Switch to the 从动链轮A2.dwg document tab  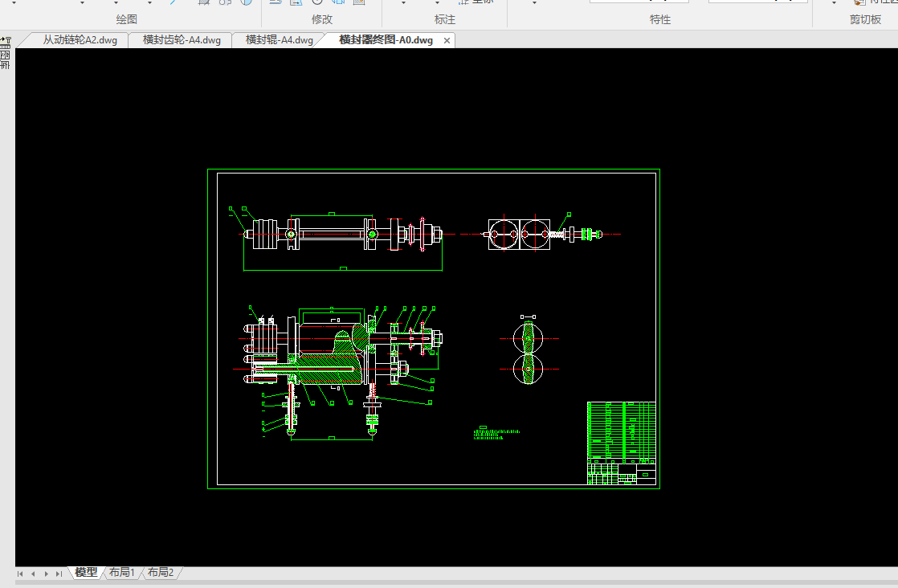pos(80,40)
